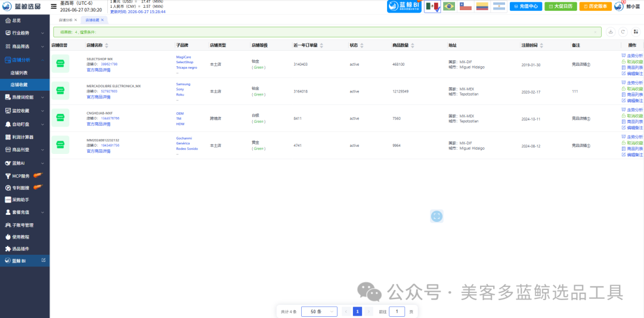Screen dimensions: 644x318
Task: Expand 蓝鲸AI sidebar menu
Action: (x=24, y=163)
